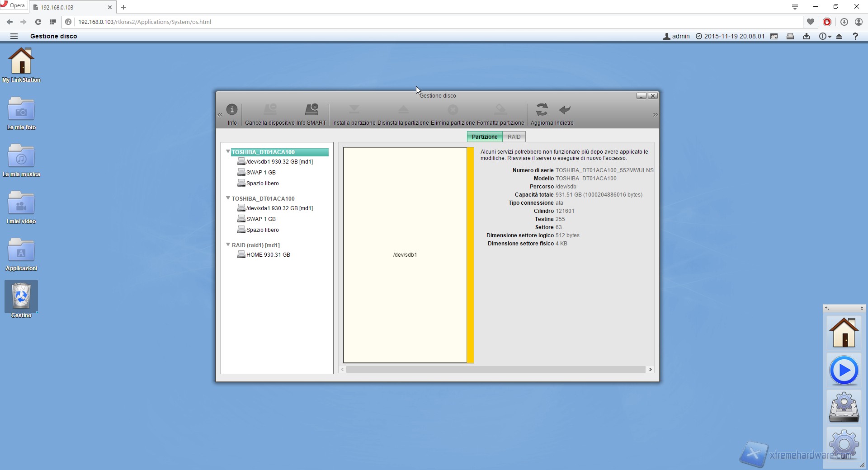Open Info SMART for the disk
This screenshot has width=868, height=470.
pos(311,110)
